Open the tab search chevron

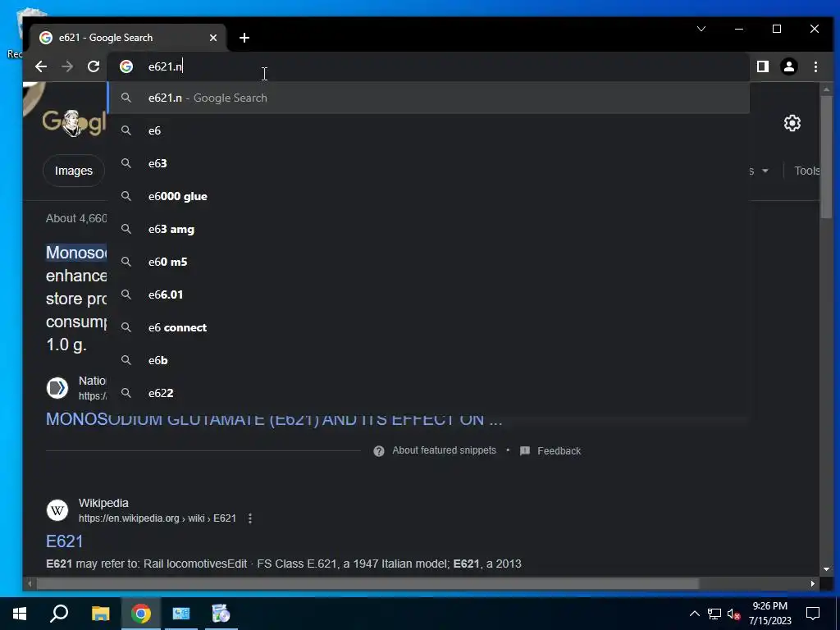tap(701, 29)
